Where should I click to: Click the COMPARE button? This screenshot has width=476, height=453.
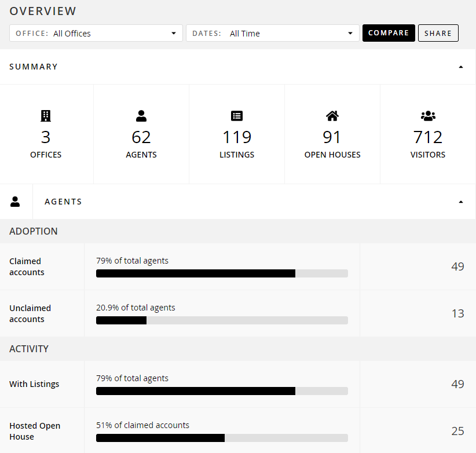tap(389, 33)
